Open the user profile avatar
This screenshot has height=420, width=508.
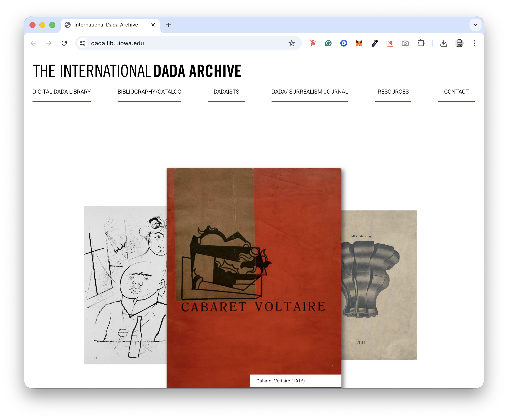[459, 43]
